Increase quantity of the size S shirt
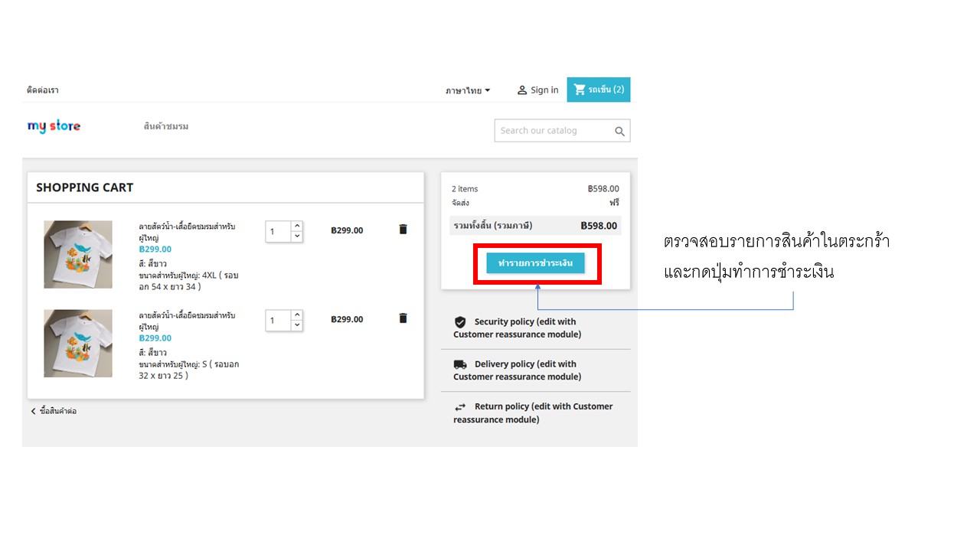Screen dimensions: 980x551 [x=297, y=315]
